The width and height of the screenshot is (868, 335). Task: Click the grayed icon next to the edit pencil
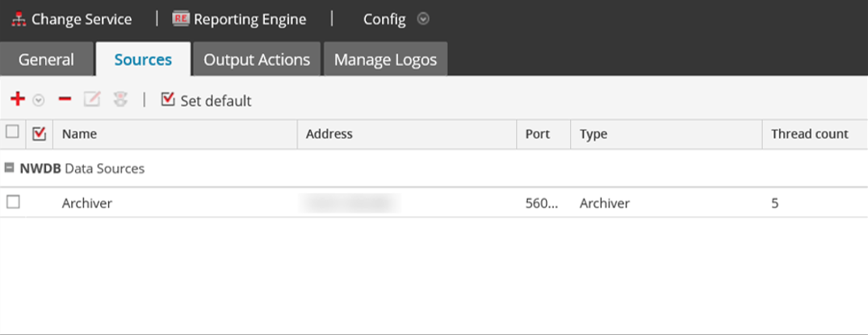(x=120, y=99)
